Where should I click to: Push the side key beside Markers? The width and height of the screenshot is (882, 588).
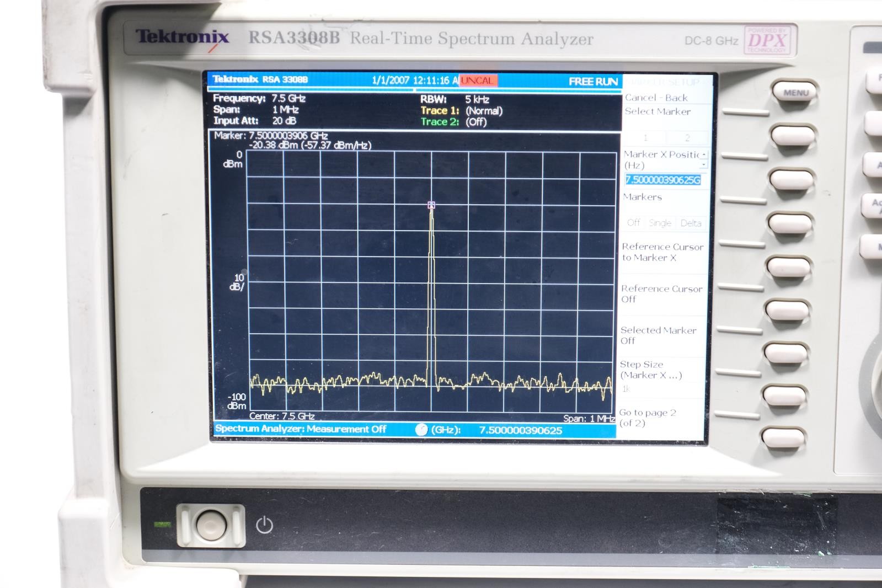pyautogui.click(x=790, y=223)
